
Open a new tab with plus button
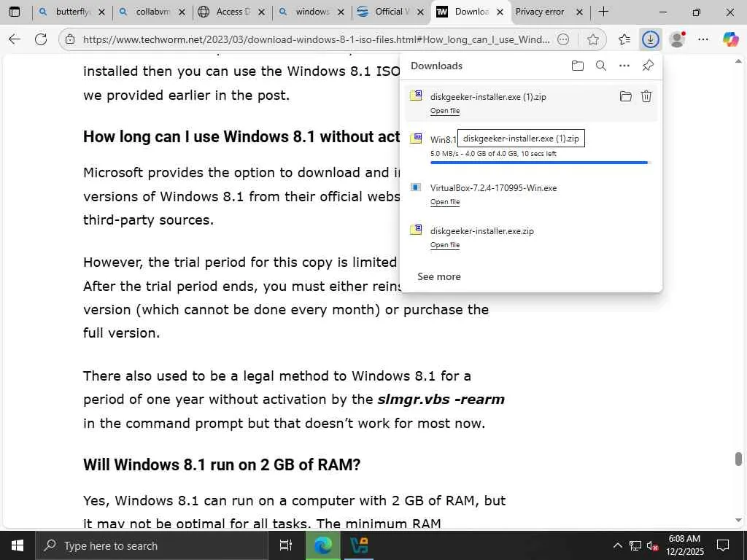click(x=603, y=12)
